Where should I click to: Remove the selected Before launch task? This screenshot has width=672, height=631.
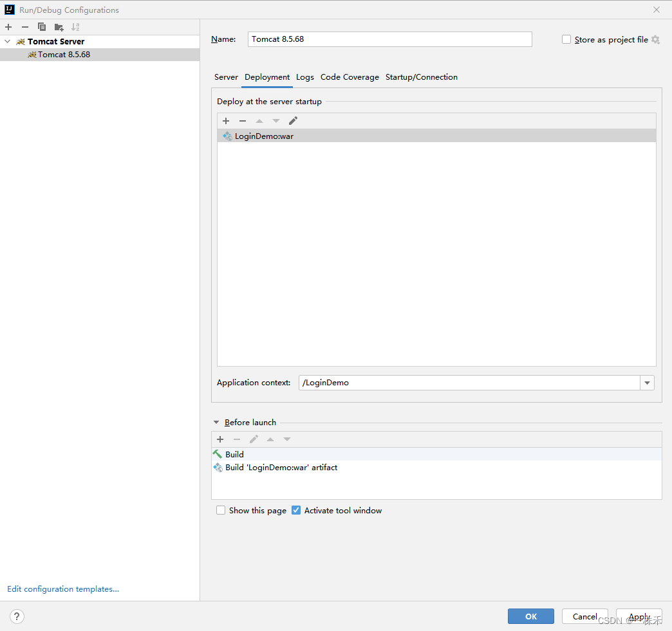237,439
